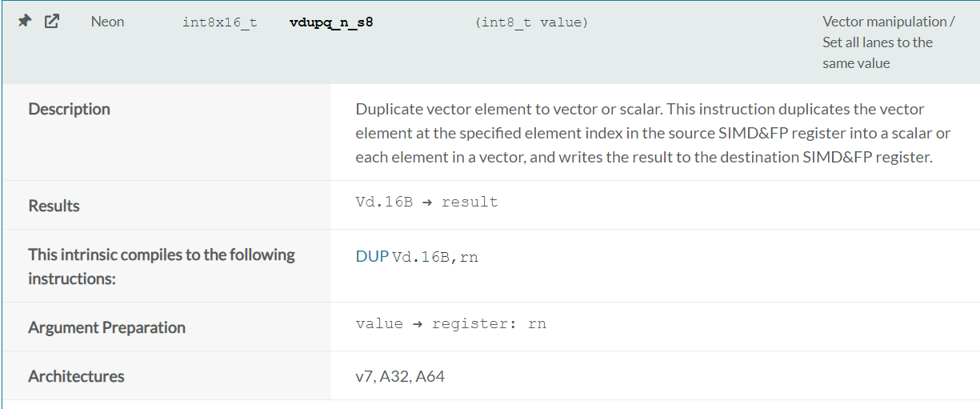
Task: Click the (int8_t value) argument text
Action: click(531, 22)
